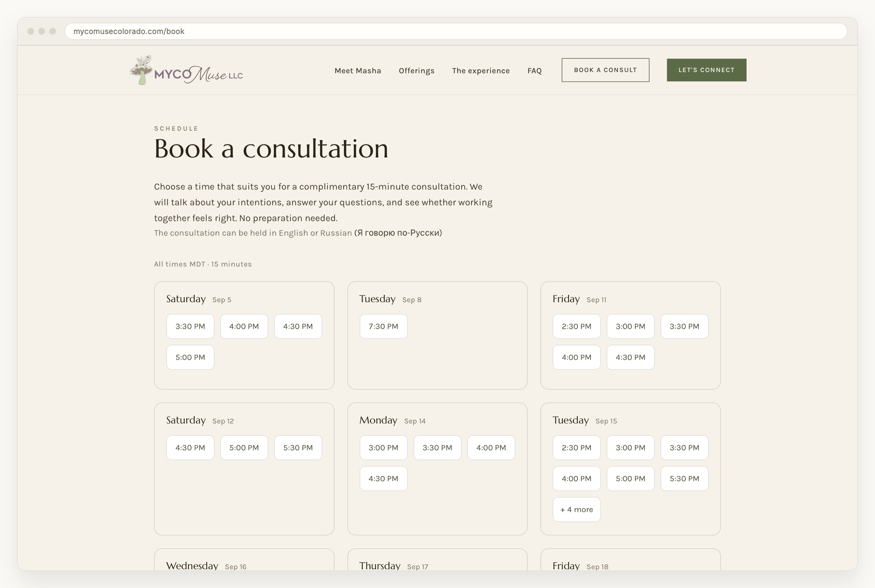This screenshot has height=588, width=875.
Task: Pick 3:00 PM on Friday Sep 11
Action: pyautogui.click(x=630, y=326)
